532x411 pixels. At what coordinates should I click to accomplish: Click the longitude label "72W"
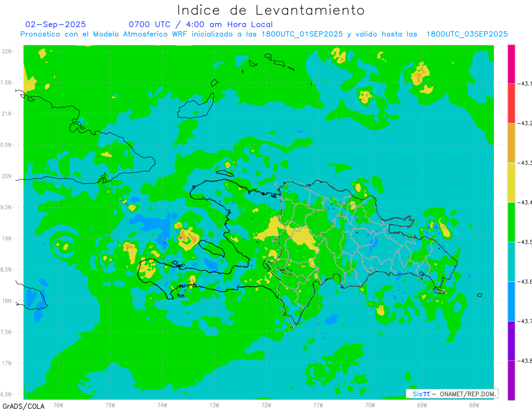(266, 405)
